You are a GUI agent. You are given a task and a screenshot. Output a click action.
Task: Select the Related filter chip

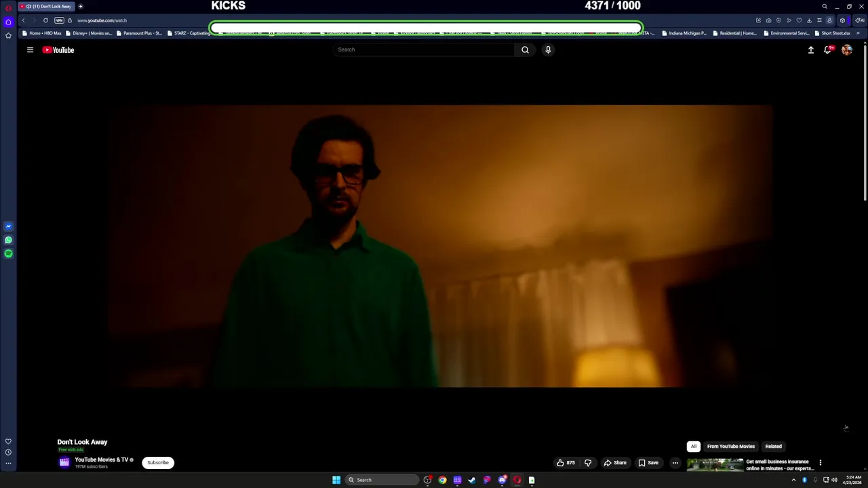(x=774, y=446)
